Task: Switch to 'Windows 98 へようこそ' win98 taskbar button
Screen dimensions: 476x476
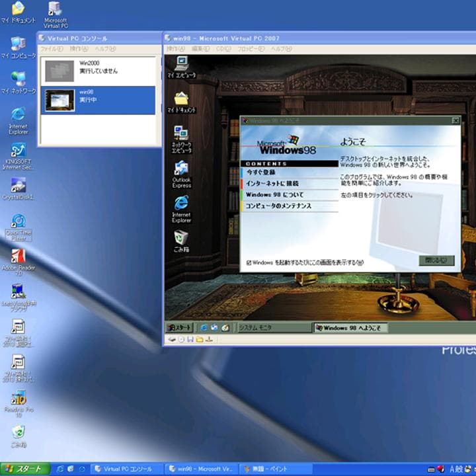Action: pos(350,328)
